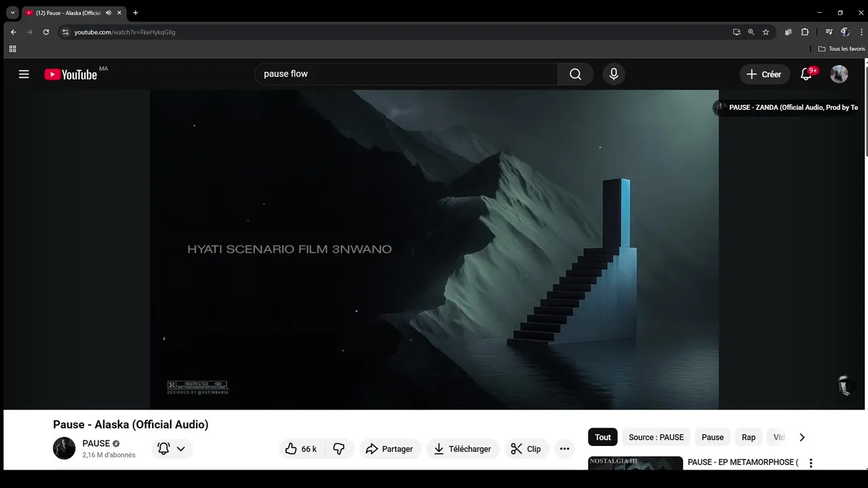Click the video player to pause

tap(434, 249)
